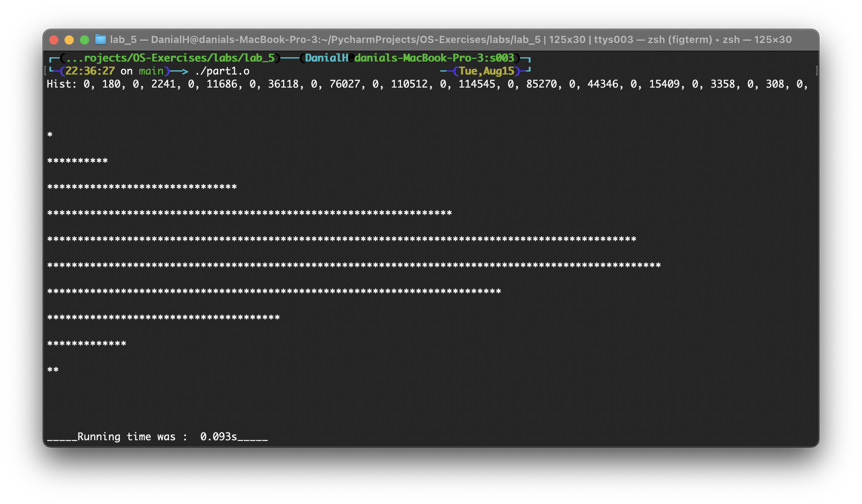The height and width of the screenshot is (504, 862).
Task: Click the ./part1.o command text
Action: click(x=222, y=71)
